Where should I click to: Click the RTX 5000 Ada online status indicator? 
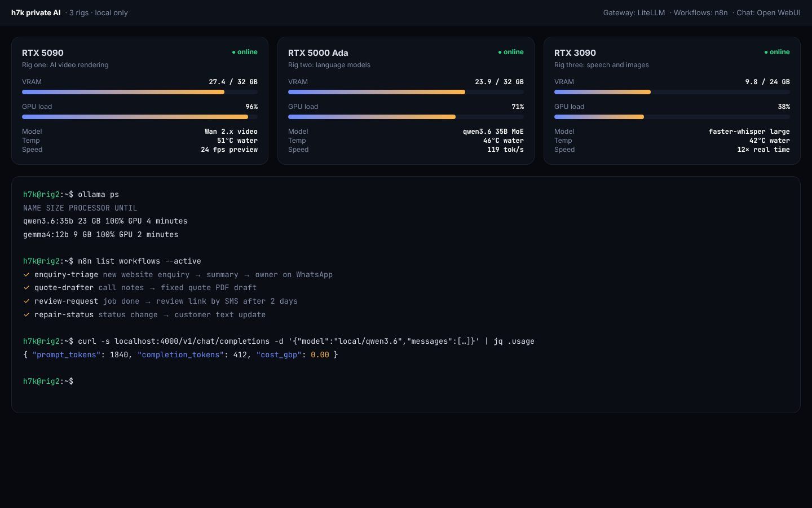[x=511, y=52]
